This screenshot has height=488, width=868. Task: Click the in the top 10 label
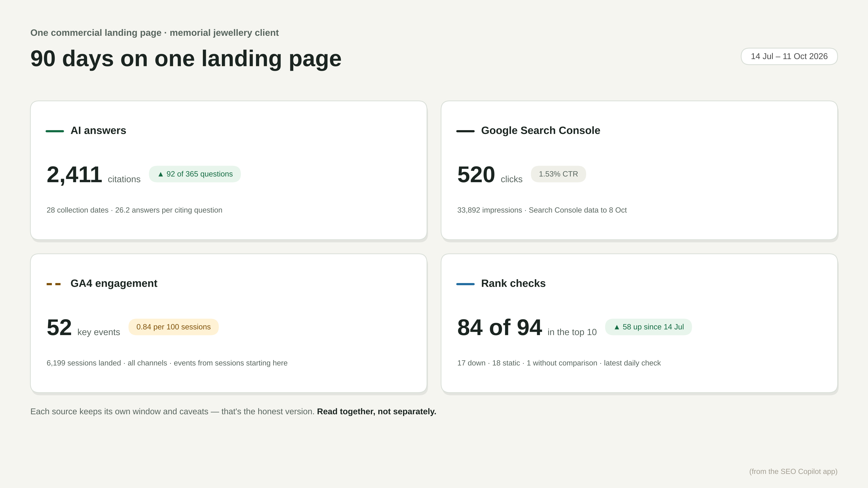(x=572, y=332)
